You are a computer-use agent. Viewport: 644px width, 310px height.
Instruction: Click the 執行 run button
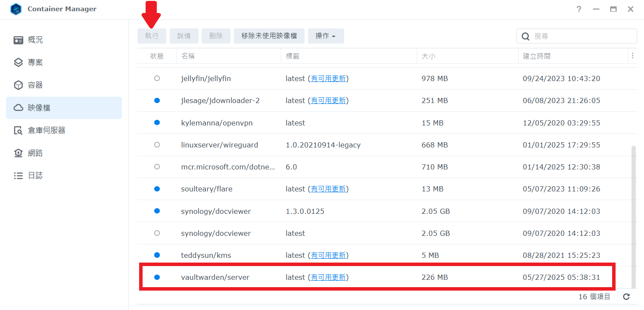coord(152,36)
